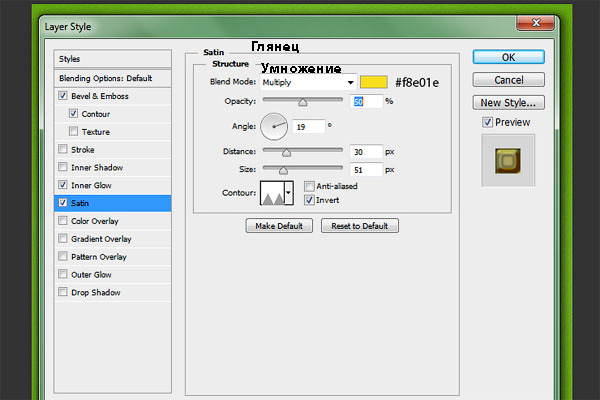Click the New Style... button
Viewport: 600px width, 400px height.
point(509,103)
